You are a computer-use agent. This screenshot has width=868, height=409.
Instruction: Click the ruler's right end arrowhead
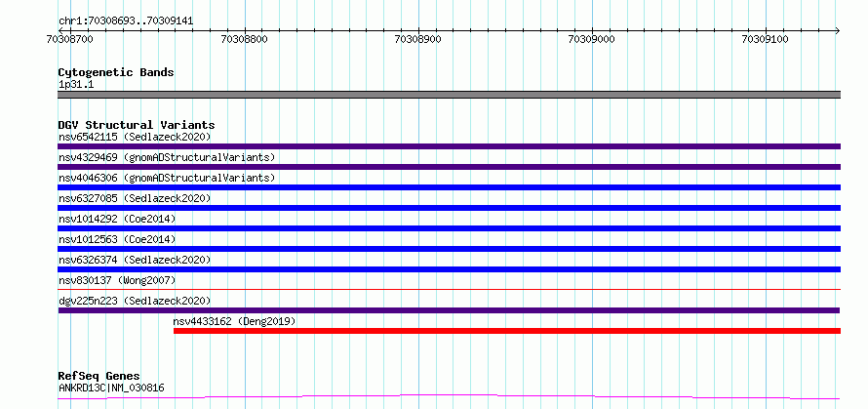pos(838,30)
